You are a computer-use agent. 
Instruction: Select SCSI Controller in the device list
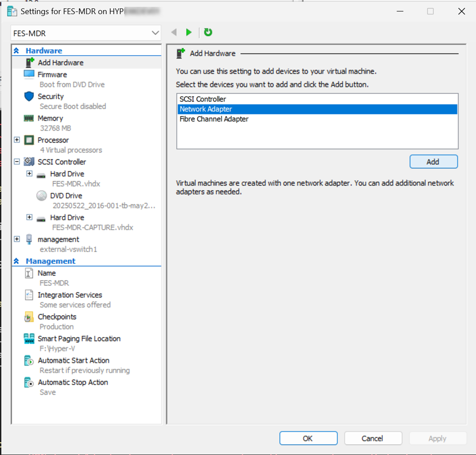317,99
